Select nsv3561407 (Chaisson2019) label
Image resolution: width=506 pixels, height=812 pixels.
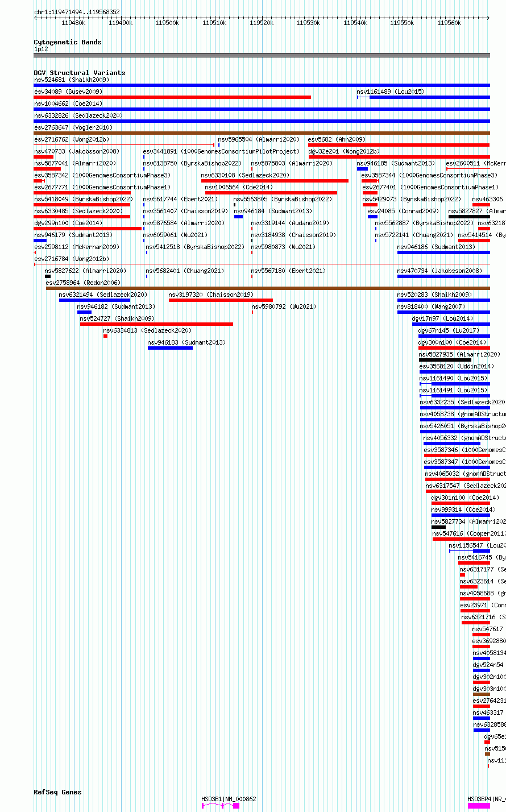(x=185, y=211)
